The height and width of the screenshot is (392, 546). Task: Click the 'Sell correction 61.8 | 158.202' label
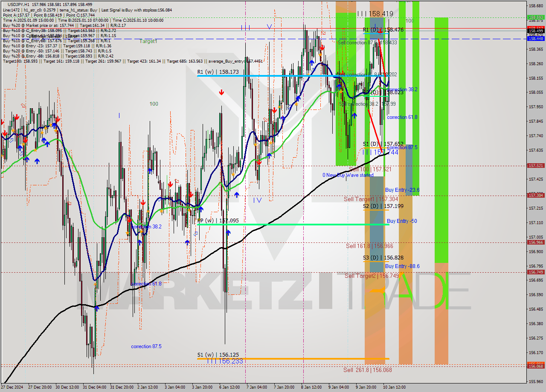tap(367, 75)
